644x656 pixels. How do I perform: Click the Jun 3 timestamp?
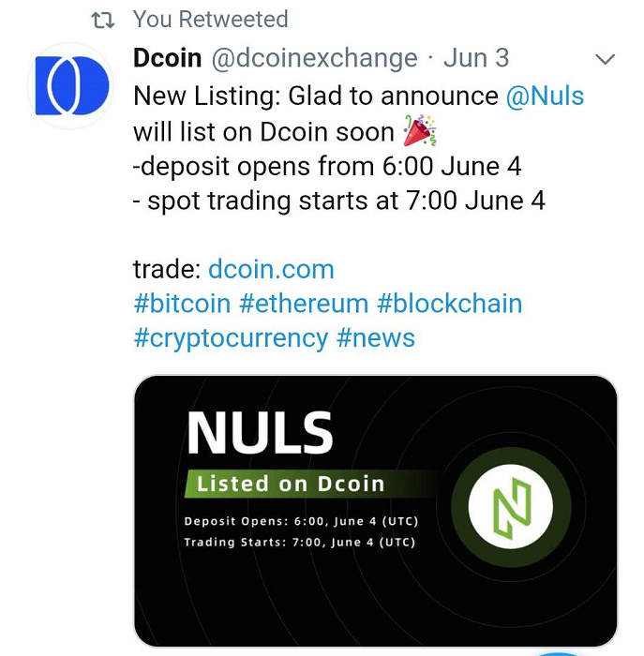coord(476,58)
